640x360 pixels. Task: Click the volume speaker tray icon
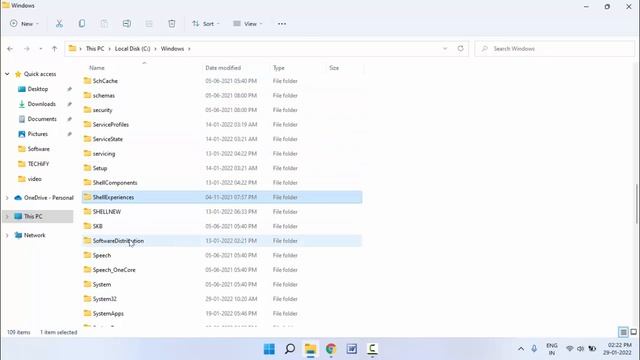[x=580, y=349]
